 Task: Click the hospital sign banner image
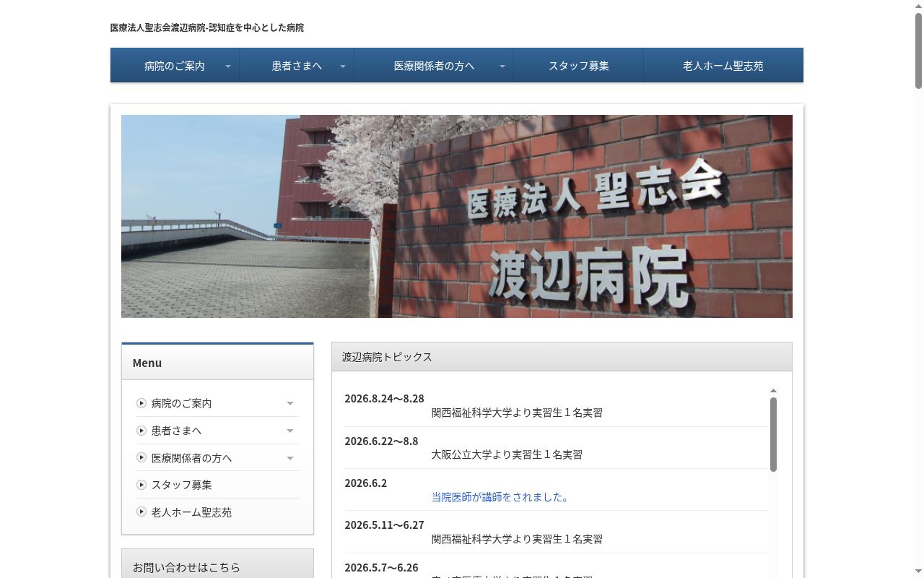[x=457, y=216]
